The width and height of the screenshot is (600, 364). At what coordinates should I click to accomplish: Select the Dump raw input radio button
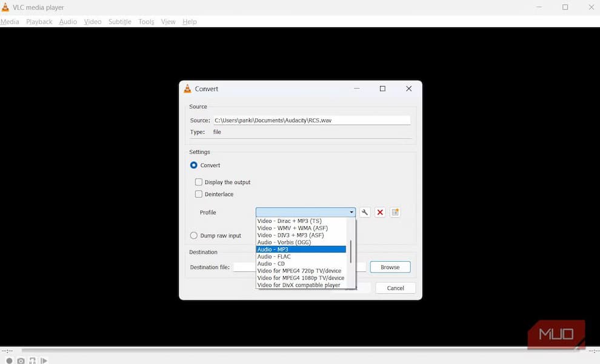193,236
